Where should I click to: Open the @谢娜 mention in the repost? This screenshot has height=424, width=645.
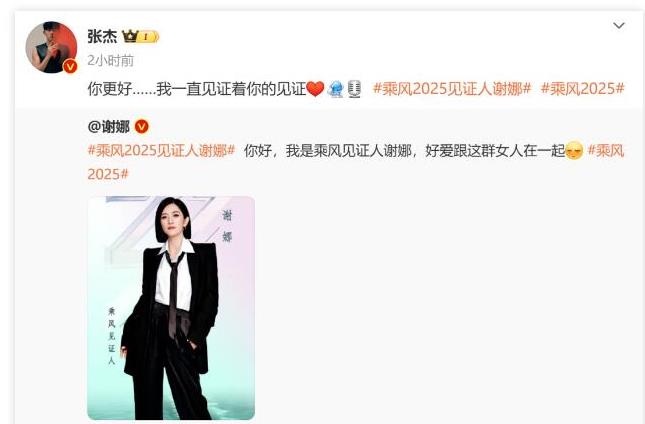[109, 127]
